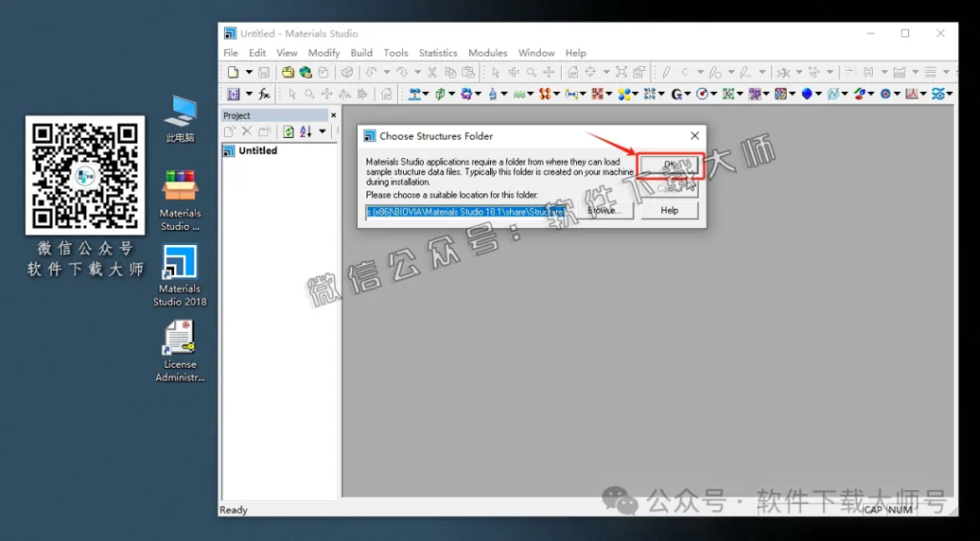Click the Open project folder icon
This screenshot has height=541, width=980.
(287, 72)
